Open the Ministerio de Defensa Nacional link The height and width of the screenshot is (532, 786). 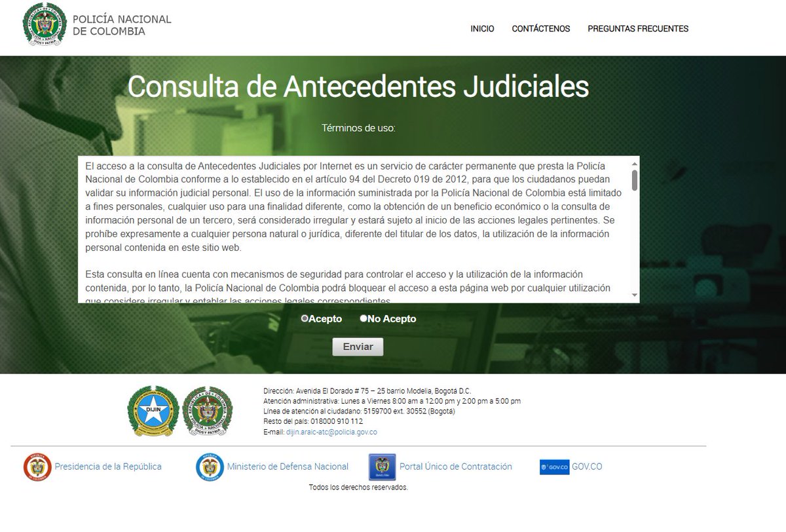tap(288, 466)
